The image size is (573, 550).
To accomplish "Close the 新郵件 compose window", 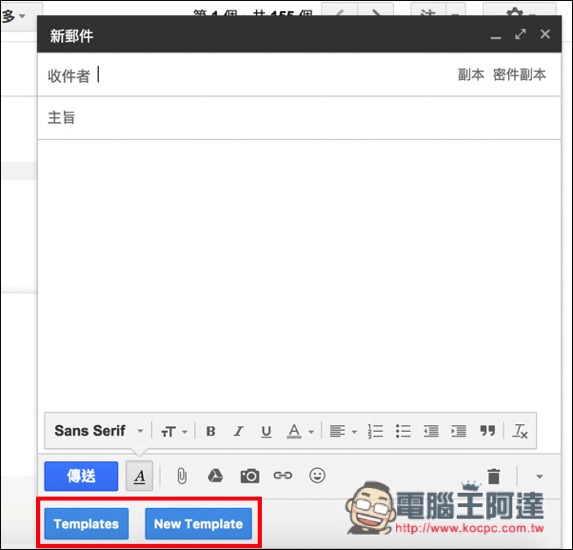I will pos(545,34).
